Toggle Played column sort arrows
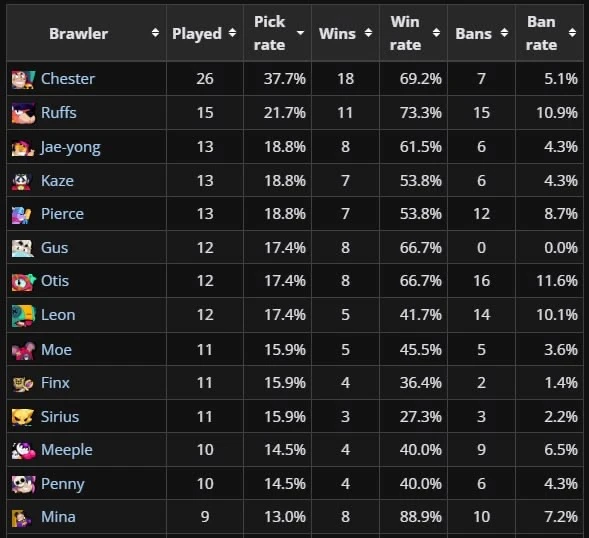 tap(233, 33)
